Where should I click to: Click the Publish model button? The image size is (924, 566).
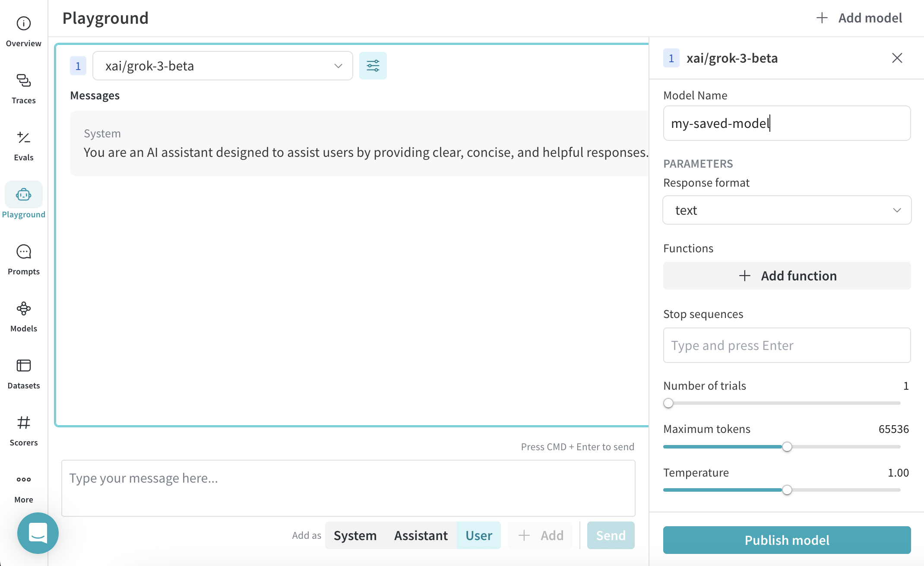tap(787, 540)
